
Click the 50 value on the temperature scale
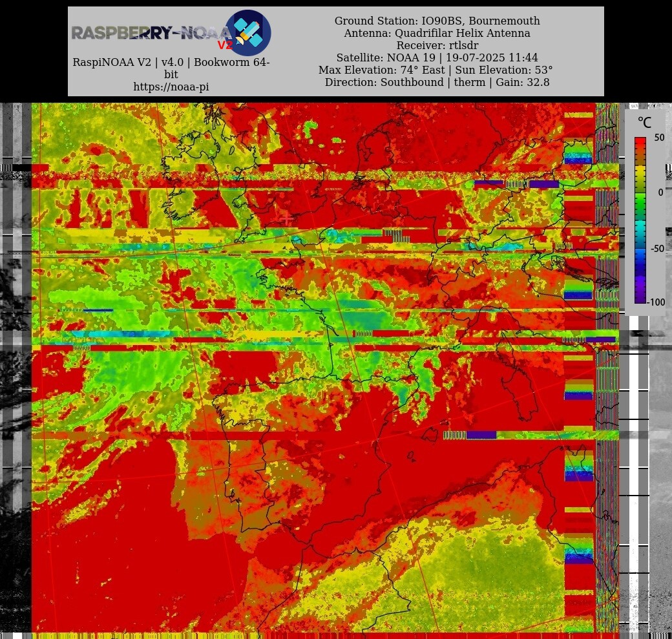tap(659, 138)
